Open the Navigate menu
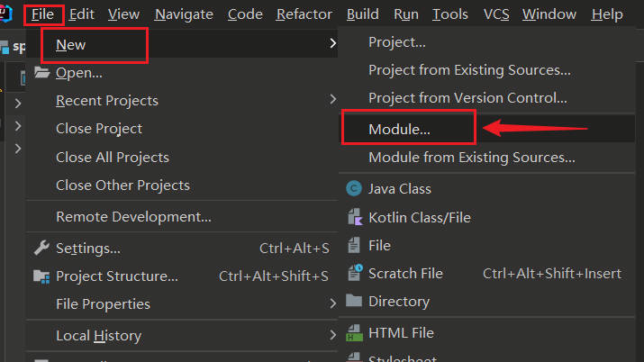 [184, 14]
